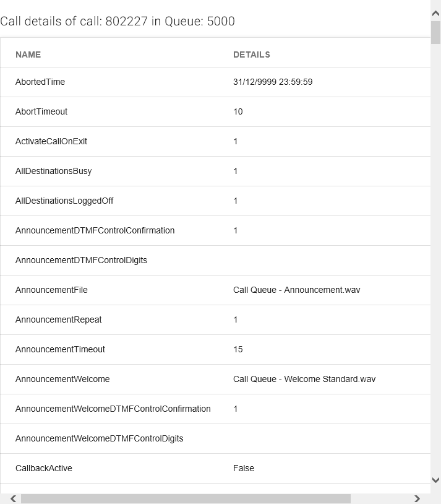Select the AbortedTime row

(40, 82)
